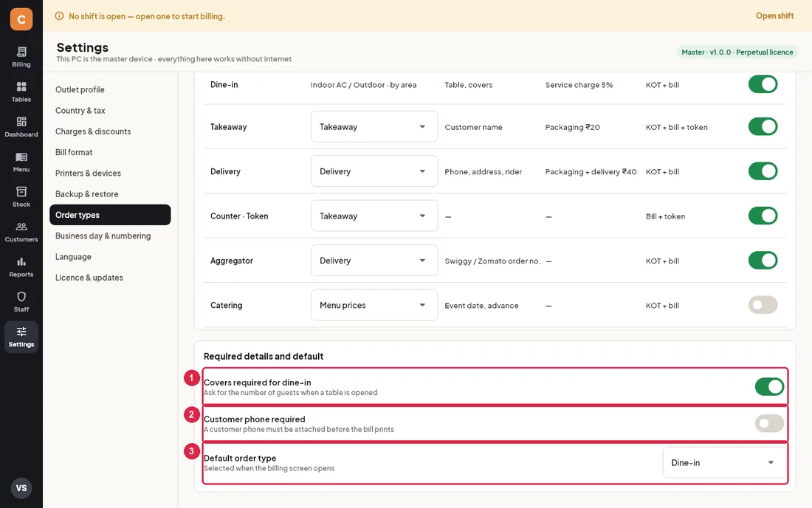This screenshot has height=508, width=812.
Task: Open the Default order type dropdown
Action: pos(724,462)
